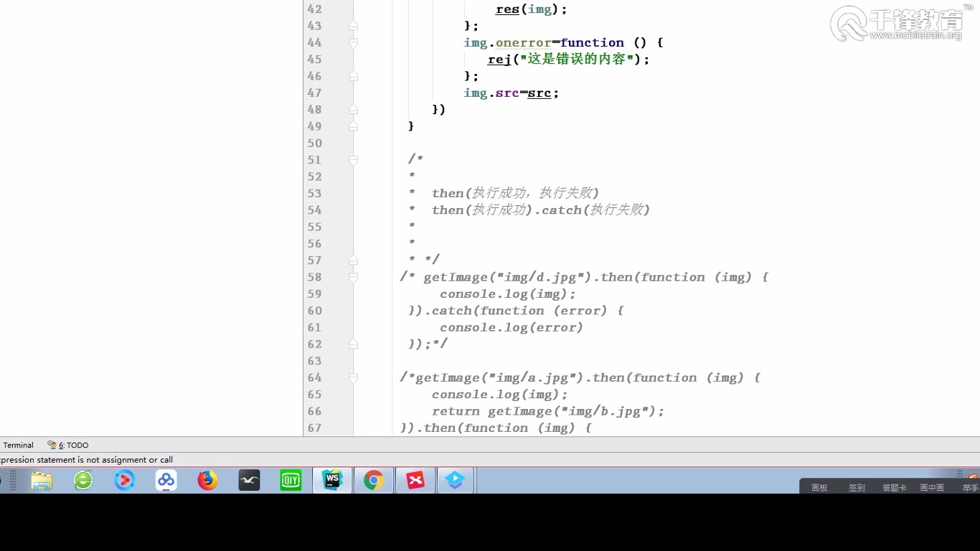Open File Explorer from the taskbar
980x551 pixels.
pyautogui.click(x=42, y=480)
